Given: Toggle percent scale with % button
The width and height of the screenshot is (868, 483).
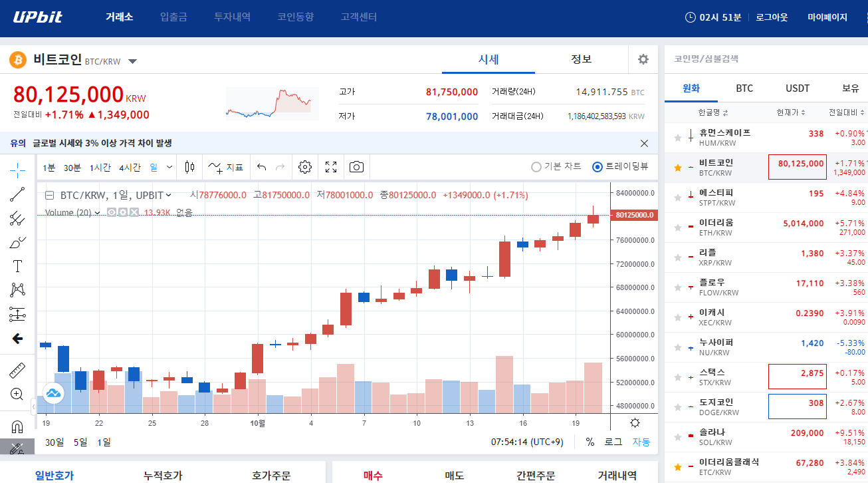Looking at the screenshot, I should pyautogui.click(x=590, y=442).
